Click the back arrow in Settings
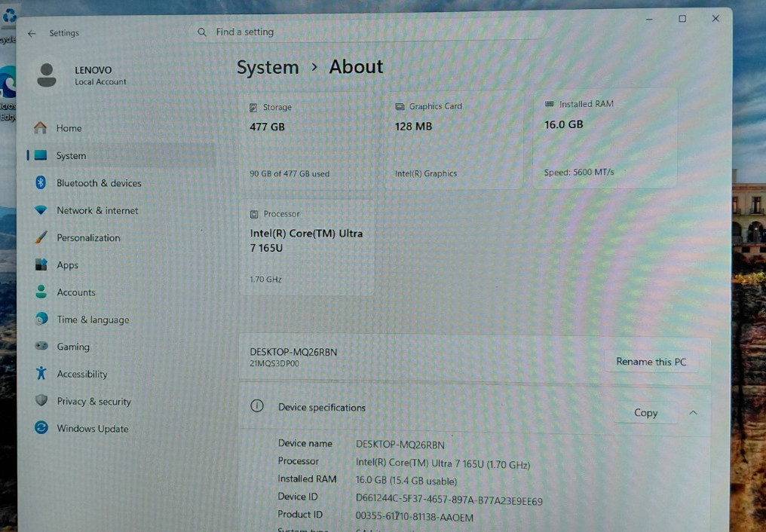Image resolution: width=766 pixels, height=532 pixels. [x=32, y=33]
